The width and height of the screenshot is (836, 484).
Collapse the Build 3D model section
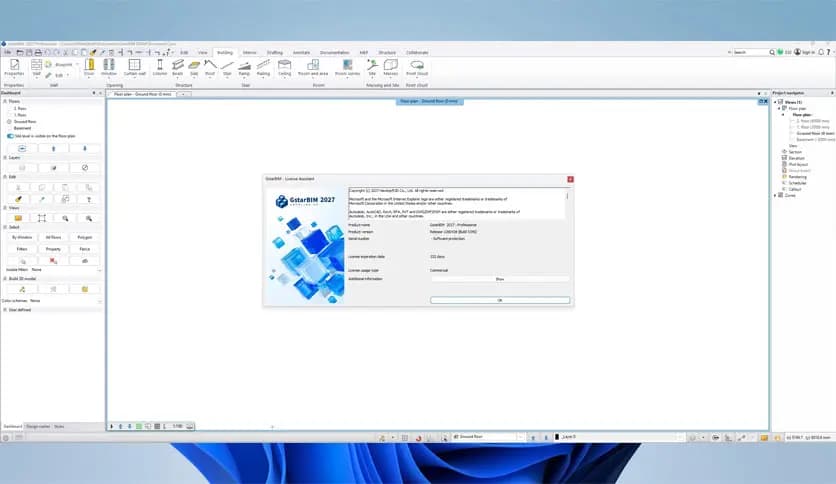coord(5,278)
